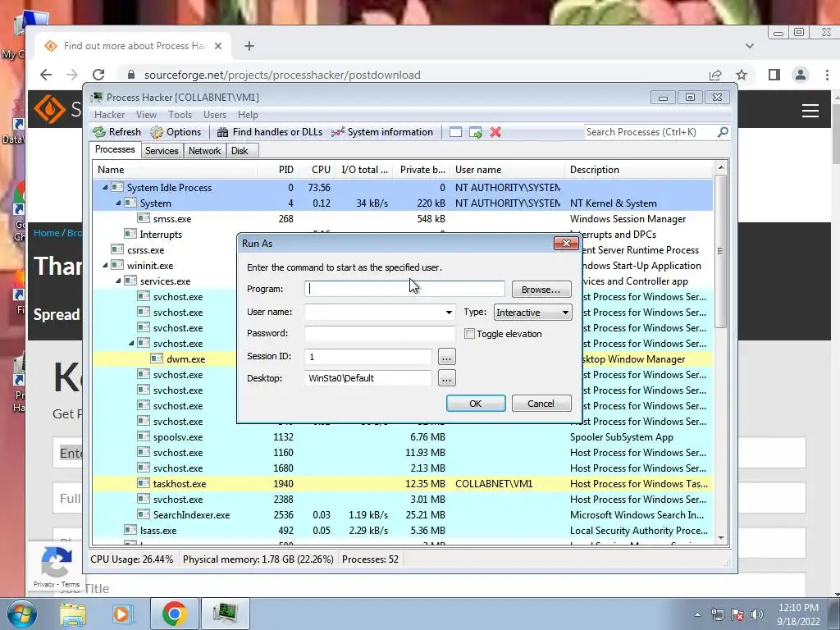Enable the Toggle elevation checkbox
This screenshot has width=840, height=630.
click(x=470, y=334)
